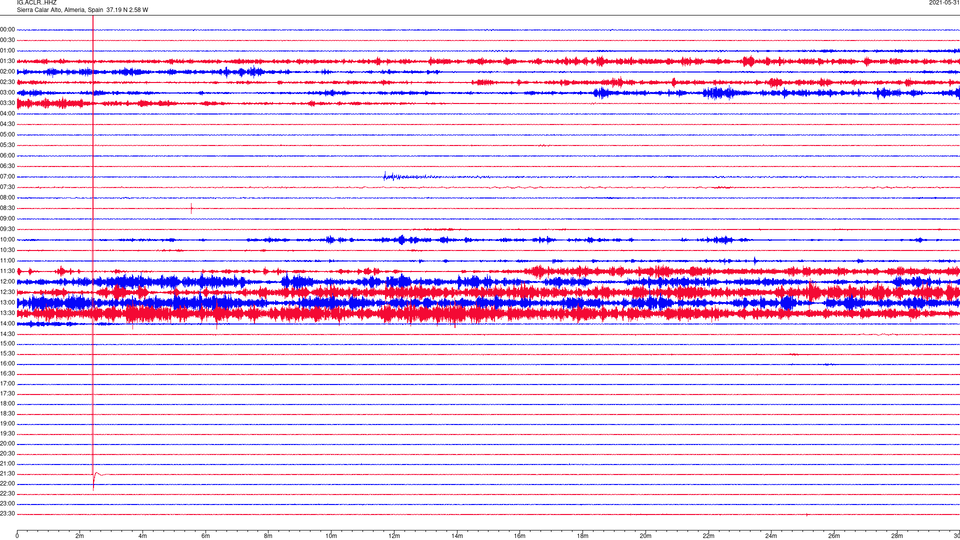Screen dimensions: 960x540
Task: Select the 06:00 time label
Action: click(x=7, y=156)
